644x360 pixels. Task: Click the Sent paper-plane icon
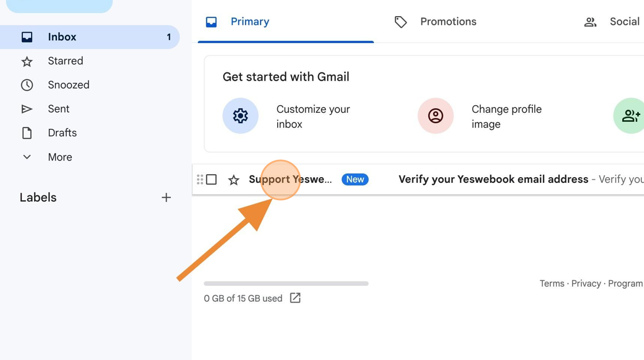point(26,109)
